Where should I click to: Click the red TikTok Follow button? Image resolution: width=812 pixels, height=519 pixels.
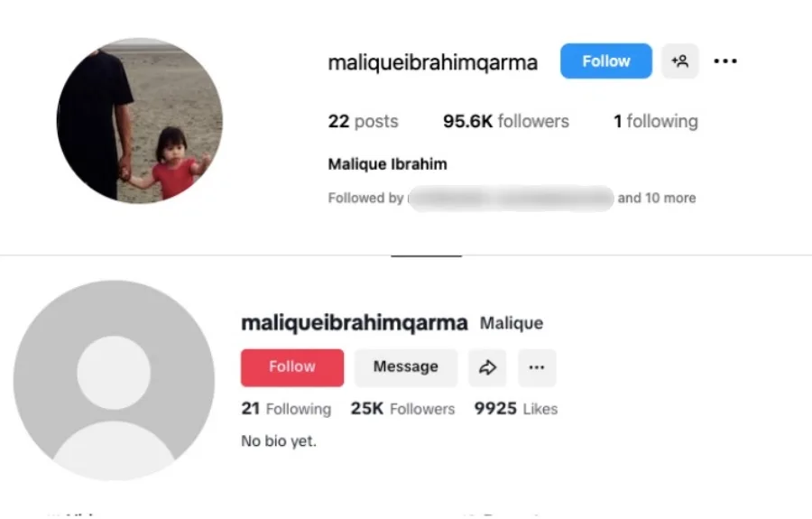292,367
